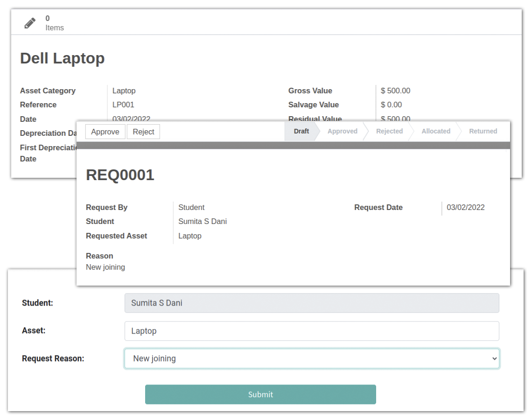Click the Laptop asset category value
The width and height of the screenshot is (532, 420).
124,91
